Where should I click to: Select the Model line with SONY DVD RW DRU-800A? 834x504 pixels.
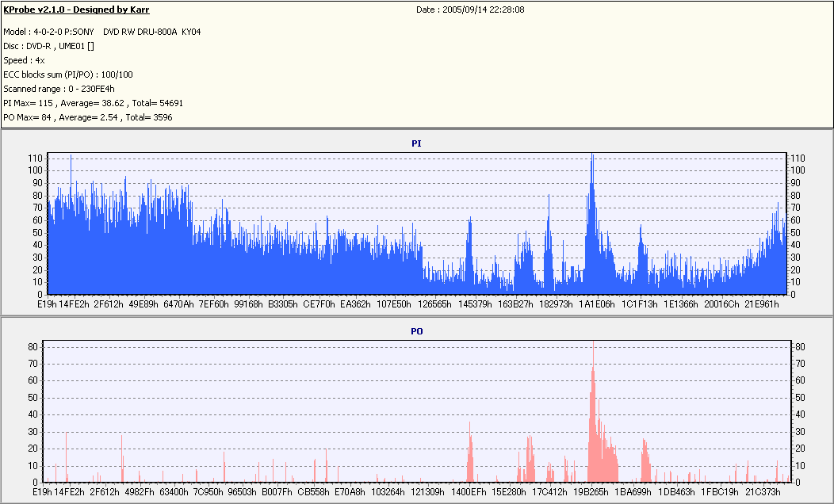click(102, 32)
